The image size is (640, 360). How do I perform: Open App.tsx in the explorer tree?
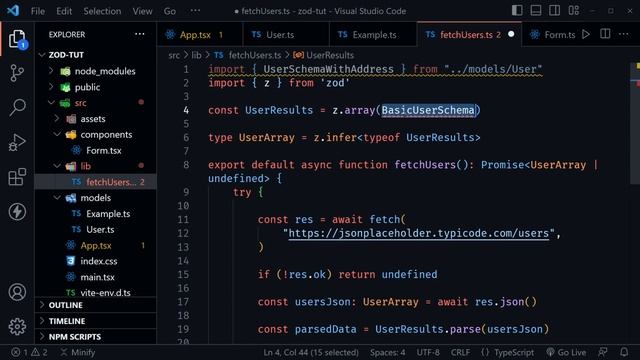96,245
